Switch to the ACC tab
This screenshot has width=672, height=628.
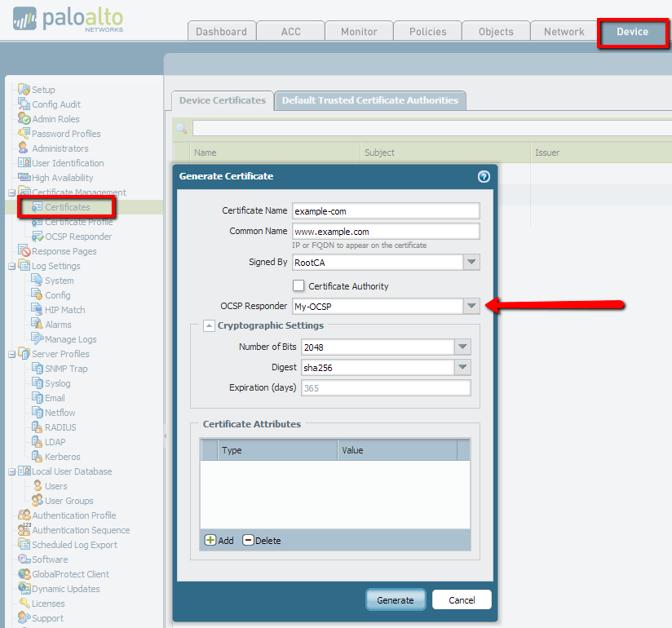290,31
